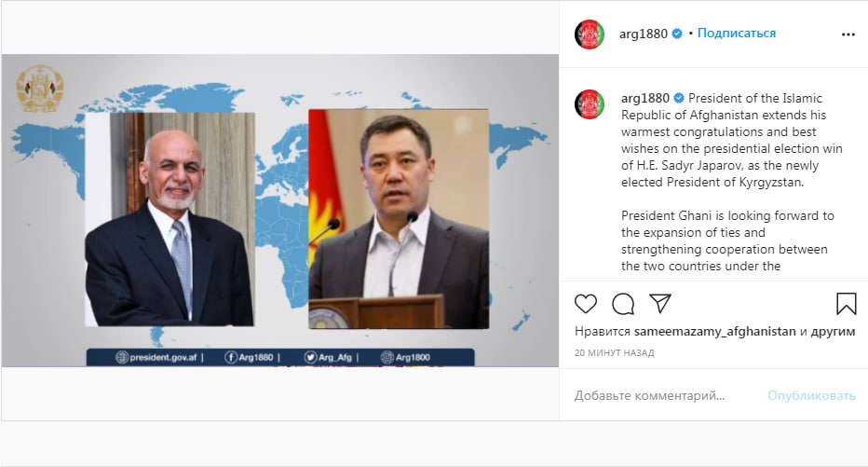Open the sameemazamy_afghanistan profile link
This screenshot has height=467, width=868.
click(714, 331)
